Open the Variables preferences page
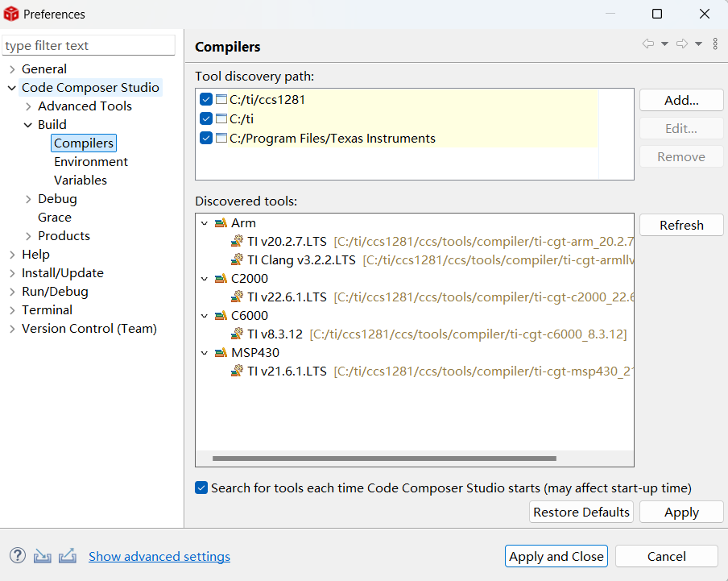 click(81, 181)
